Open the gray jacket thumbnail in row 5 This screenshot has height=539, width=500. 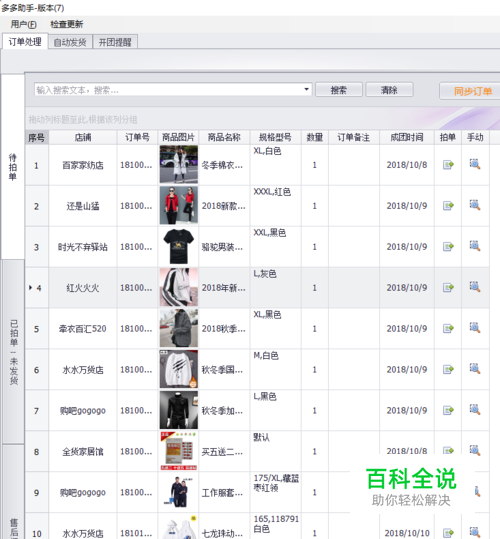click(179, 328)
